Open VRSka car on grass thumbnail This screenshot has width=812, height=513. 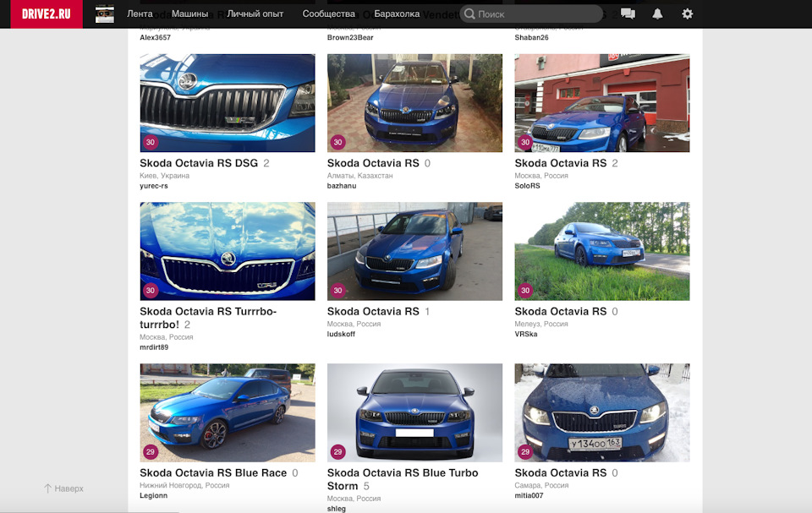[x=602, y=251]
